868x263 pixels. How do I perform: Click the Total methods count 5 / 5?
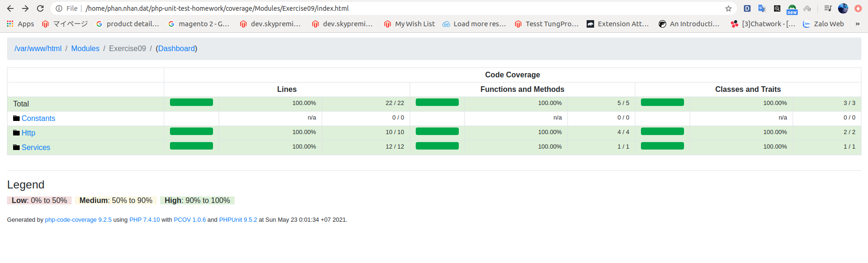(623, 103)
